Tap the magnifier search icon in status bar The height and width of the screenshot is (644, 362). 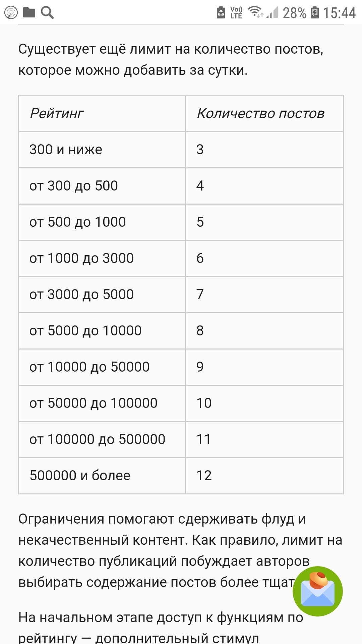(47, 13)
